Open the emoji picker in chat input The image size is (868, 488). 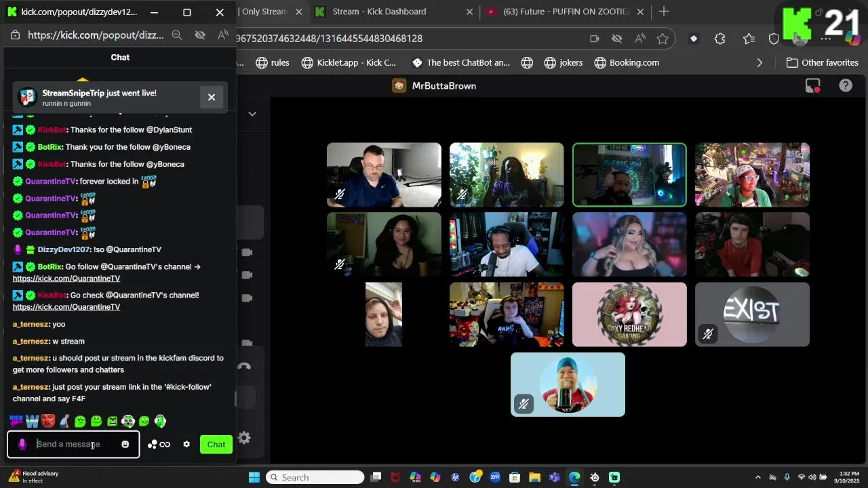(x=125, y=445)
